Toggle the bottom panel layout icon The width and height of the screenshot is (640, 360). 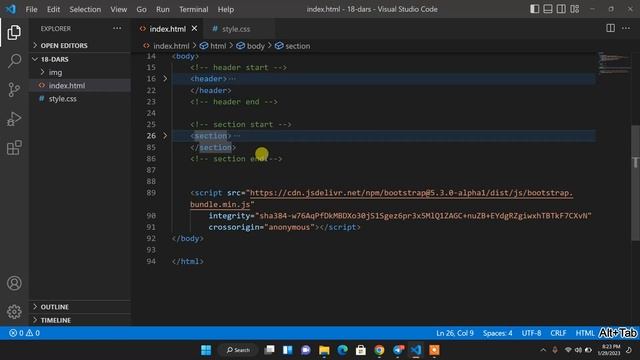(548, 9)
